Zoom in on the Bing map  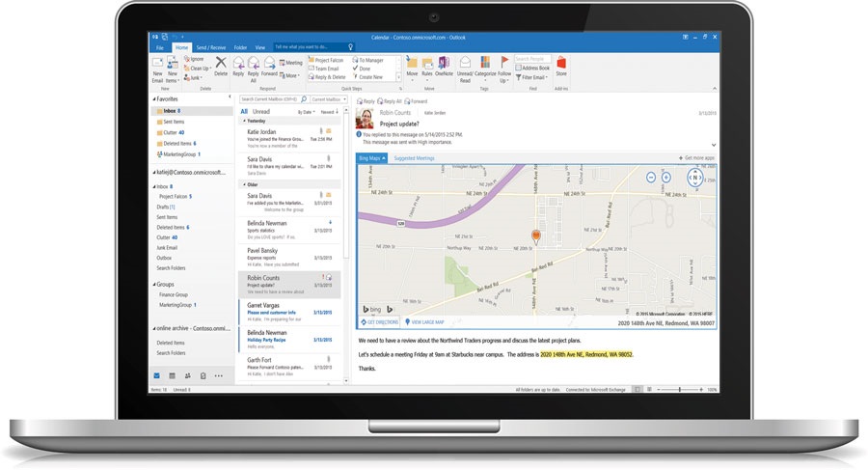pyautogui.click(x=666, y=178)
